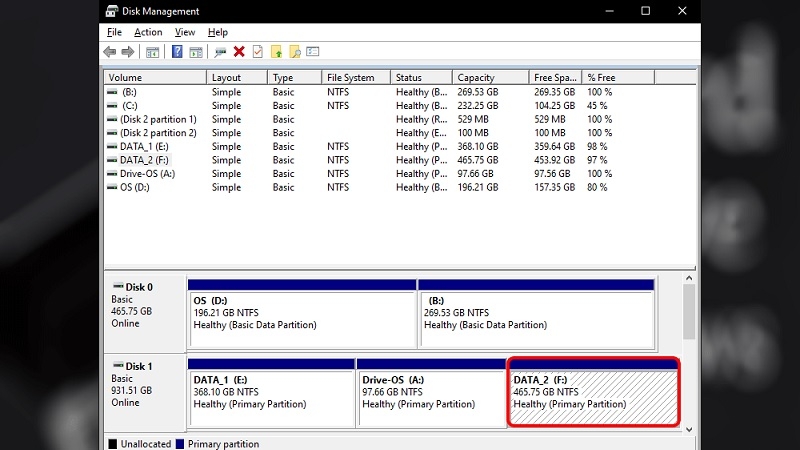
Task: Click the disk pane vertical scrollbar thumb
Action: pyautogui.click(x=689, y=312)
